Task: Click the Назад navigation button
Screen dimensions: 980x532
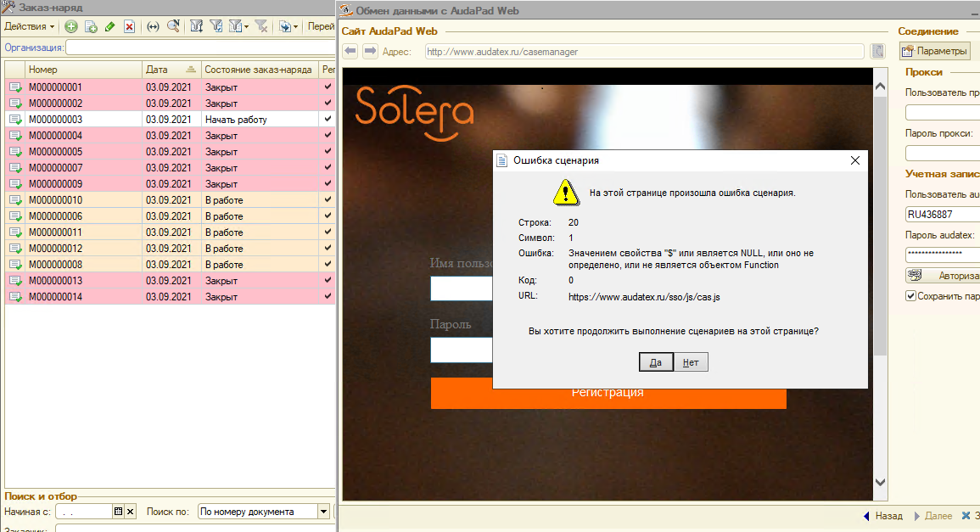Action: (x=882, y=516)
